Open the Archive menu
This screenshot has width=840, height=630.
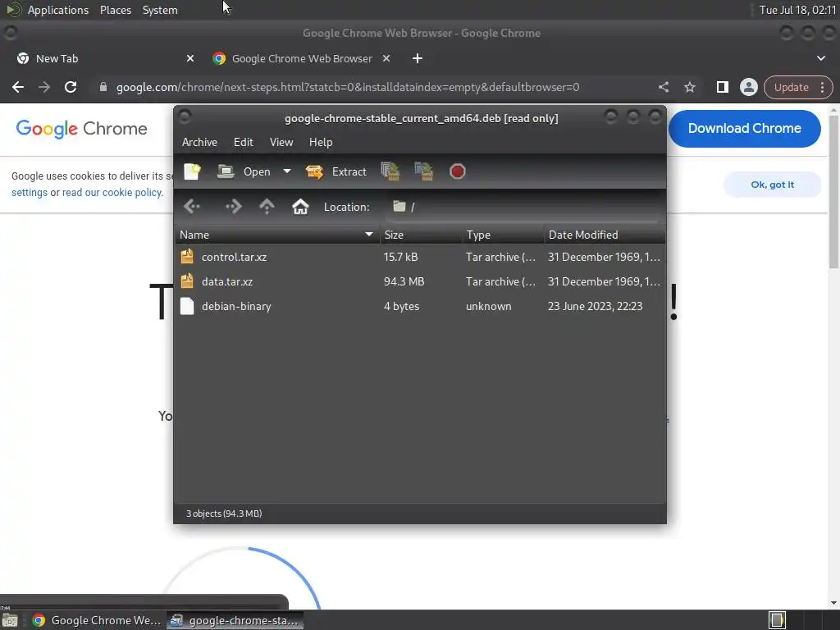point(199,142)
